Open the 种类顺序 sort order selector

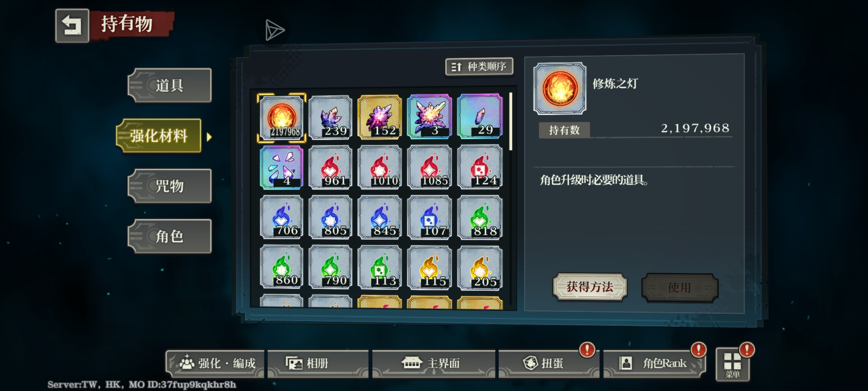pyautogui.click(x=479, y=66)
